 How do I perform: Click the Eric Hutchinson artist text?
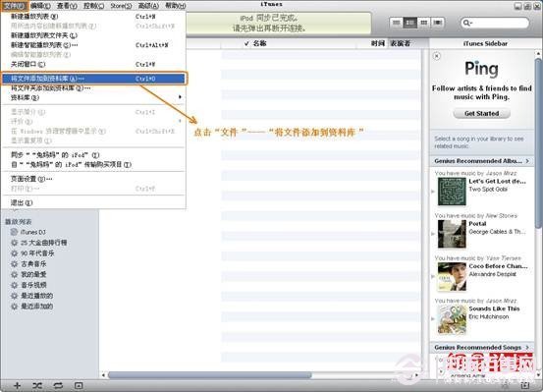(489, 316)
